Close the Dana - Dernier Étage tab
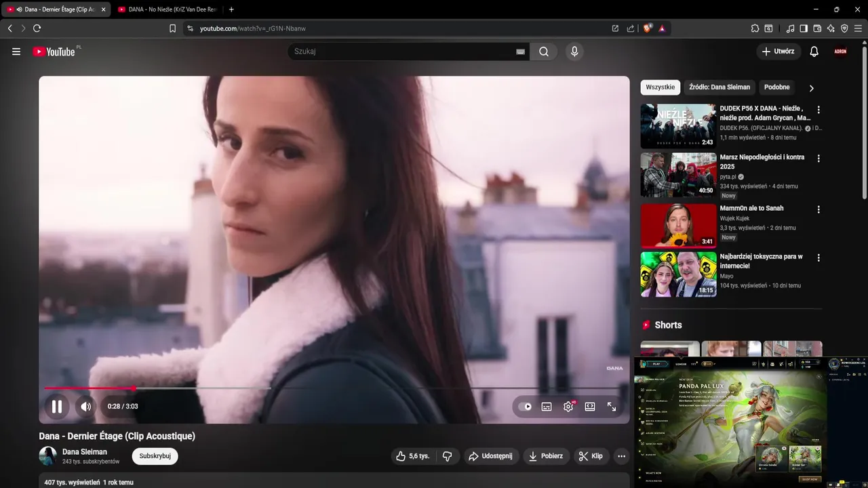 [x=103, y=9]
